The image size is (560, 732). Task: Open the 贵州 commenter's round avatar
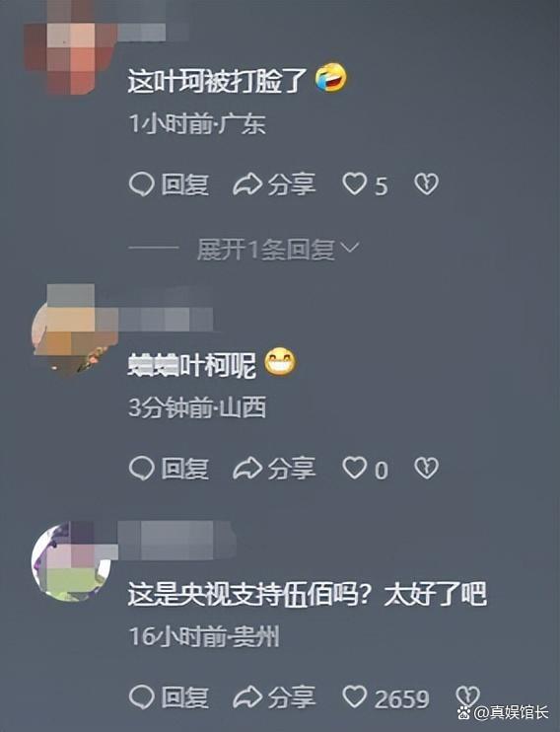click(x=71, y=561)
